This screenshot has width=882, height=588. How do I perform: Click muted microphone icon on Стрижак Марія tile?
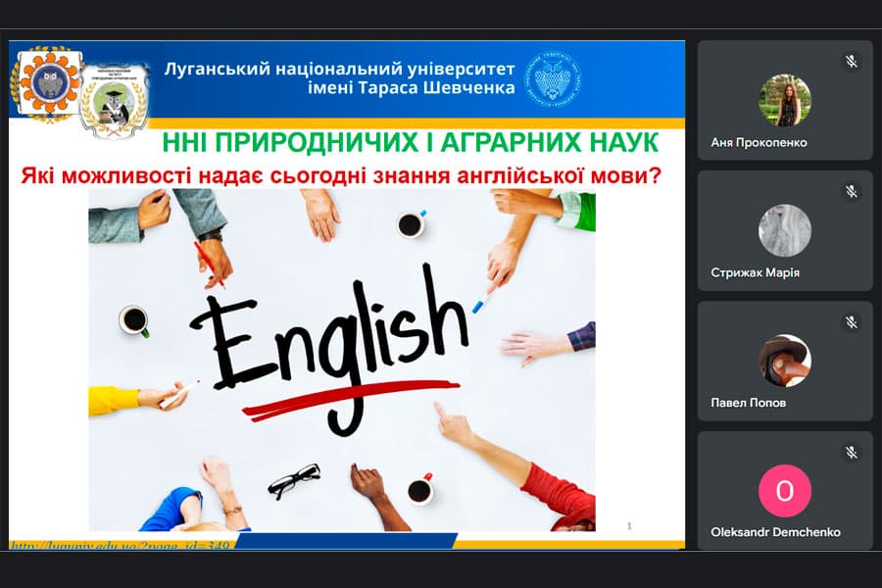[x=852, y=192]
